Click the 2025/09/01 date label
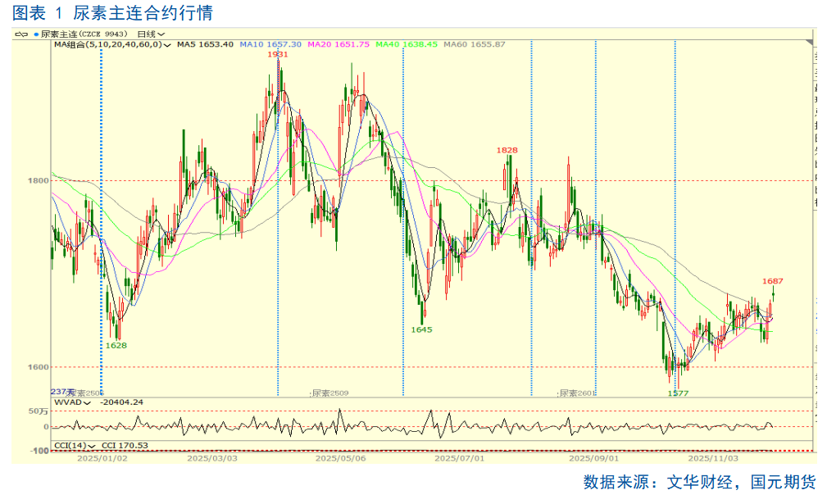The width and height of the screenshot is (827, 504). coord(594,458)
